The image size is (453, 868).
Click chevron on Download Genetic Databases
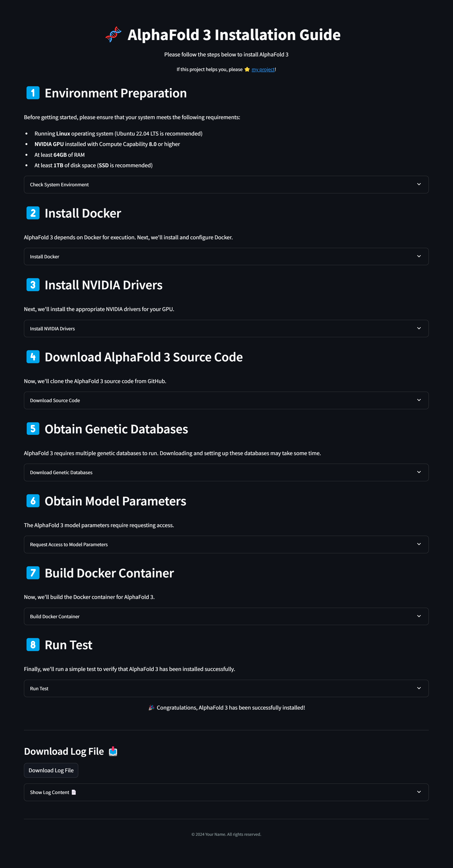419,472
